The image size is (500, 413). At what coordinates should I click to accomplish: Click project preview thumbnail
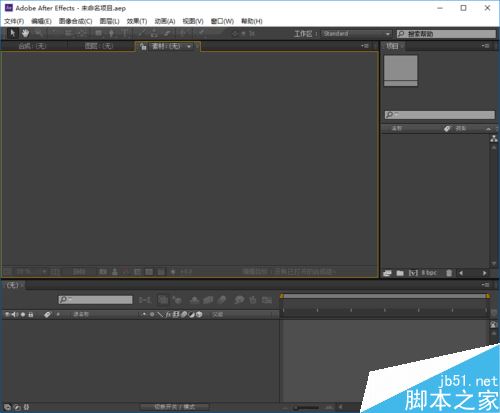click(401, 71)
